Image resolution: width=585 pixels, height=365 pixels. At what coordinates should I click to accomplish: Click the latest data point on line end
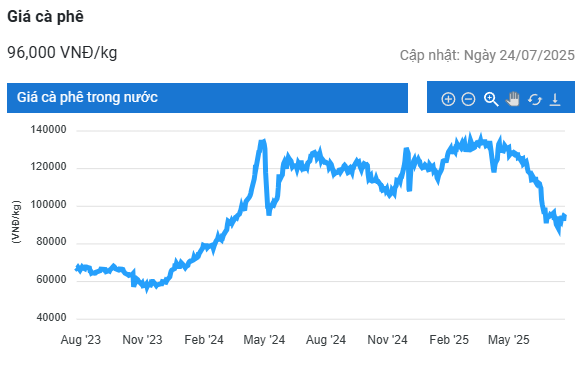click(x=565, y=217)
